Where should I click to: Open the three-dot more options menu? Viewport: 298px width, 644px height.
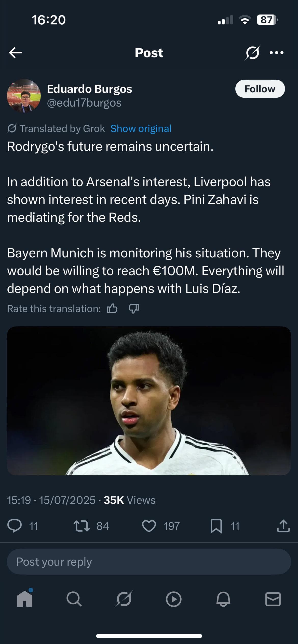click(x=277, y=53)
